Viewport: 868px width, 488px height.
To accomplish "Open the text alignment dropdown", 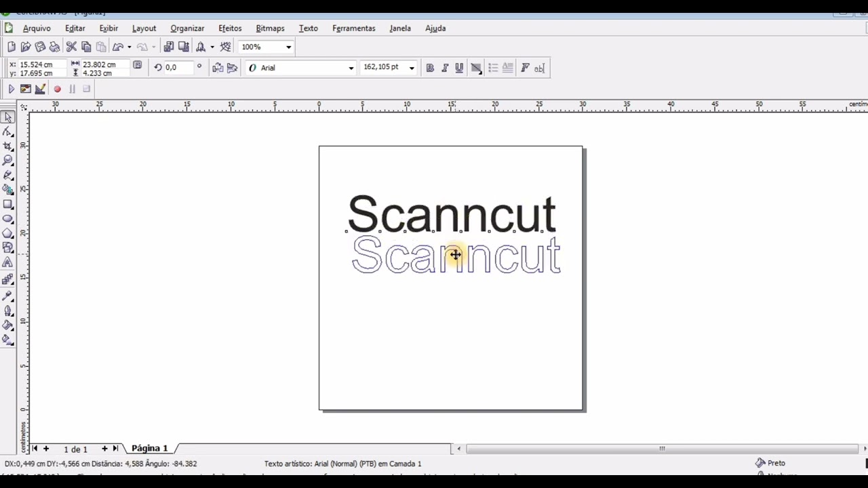I will pos(476,68).
